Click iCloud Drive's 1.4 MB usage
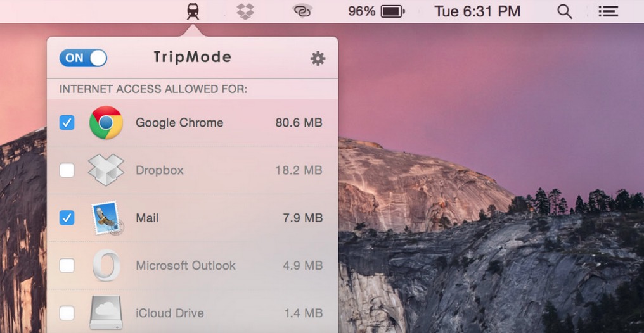 coord(304,313)
